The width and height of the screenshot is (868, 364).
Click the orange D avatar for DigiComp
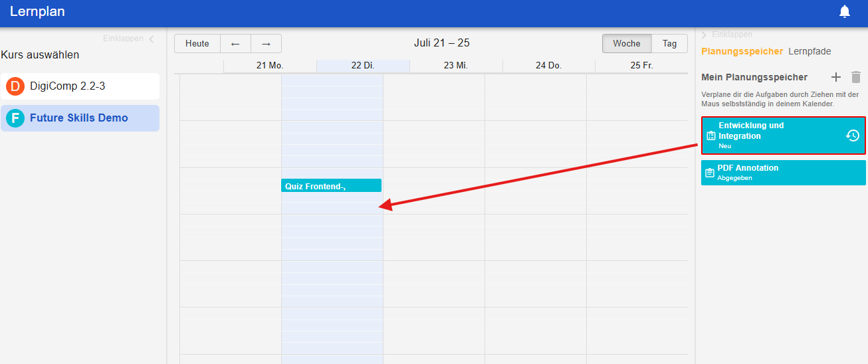15,86
